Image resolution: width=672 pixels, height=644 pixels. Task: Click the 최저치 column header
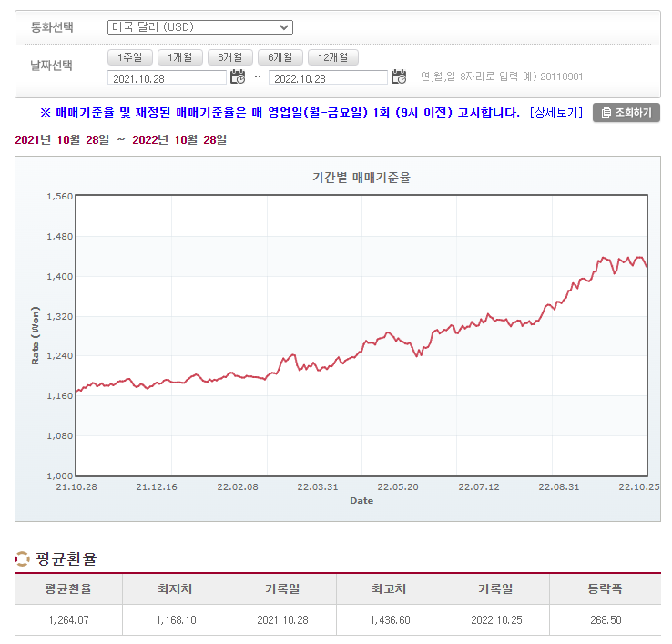pyautogui.click(x=175, y=588)
